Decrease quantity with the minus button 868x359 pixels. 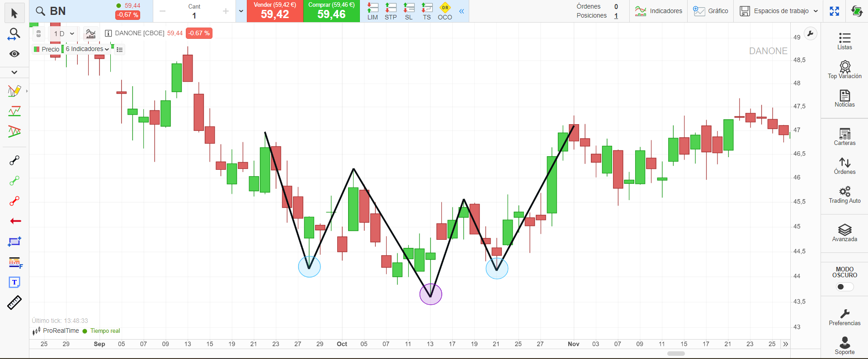163,11
